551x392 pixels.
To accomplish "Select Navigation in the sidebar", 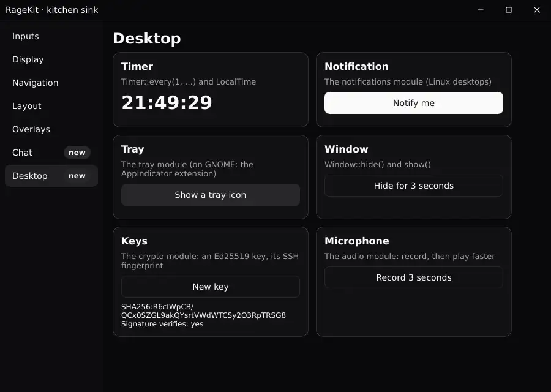I will pyautogui.click(x=51, y=83).
